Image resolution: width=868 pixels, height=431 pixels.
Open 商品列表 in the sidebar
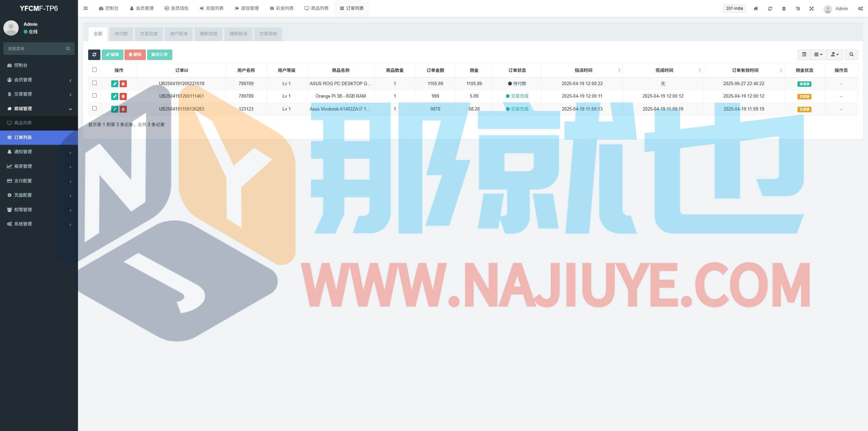point(23,123)
